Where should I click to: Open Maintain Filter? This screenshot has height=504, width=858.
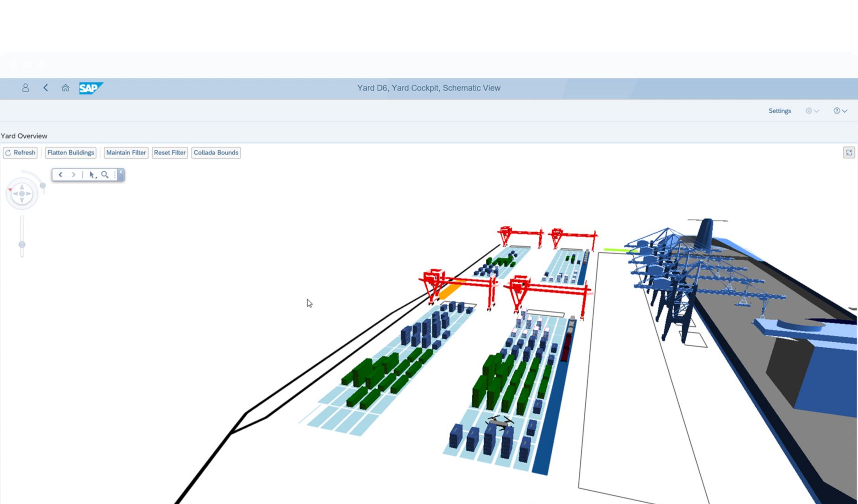point(126,153)
